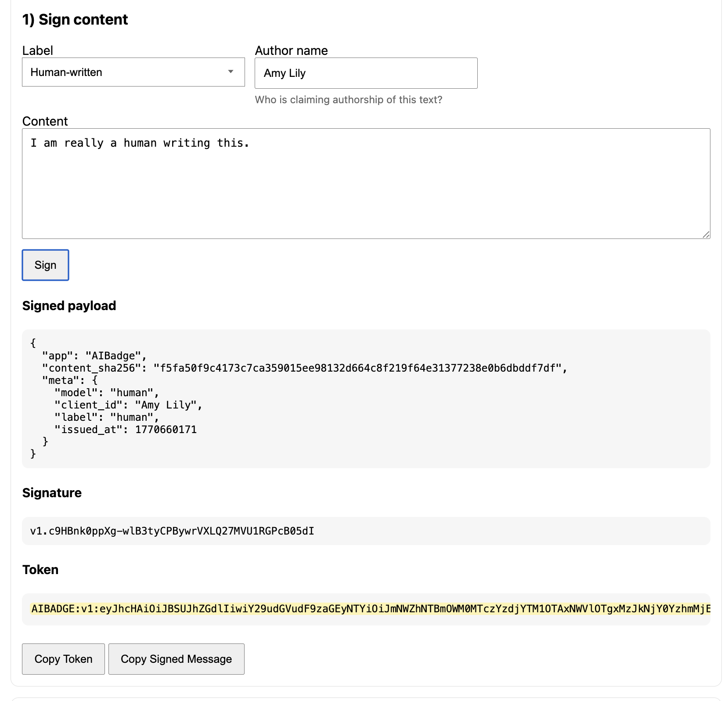This screenshot has height=701, width=728.
Task: Click the "client_id": "Amy Lily" payload line
Action: (x=128, y=405)
